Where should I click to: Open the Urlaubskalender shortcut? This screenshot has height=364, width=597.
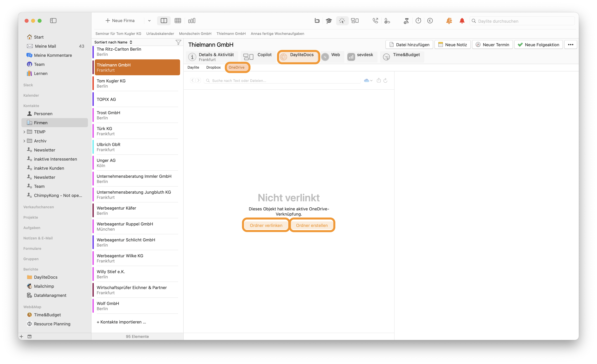pyautogui.click(x=160, y=34)
